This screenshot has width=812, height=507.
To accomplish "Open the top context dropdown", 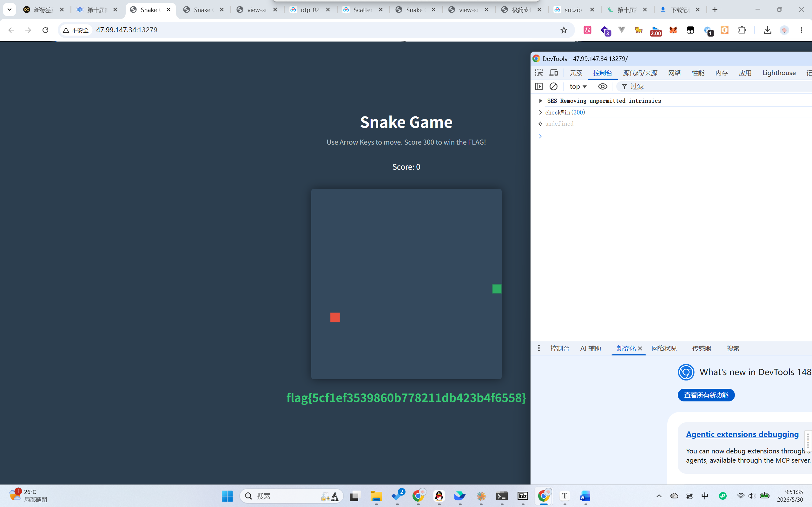I will pos(578,87).
